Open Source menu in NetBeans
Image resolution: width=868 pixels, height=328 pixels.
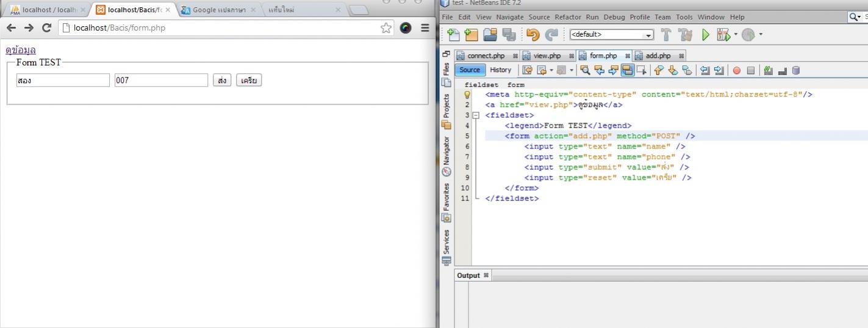[539, 17]
